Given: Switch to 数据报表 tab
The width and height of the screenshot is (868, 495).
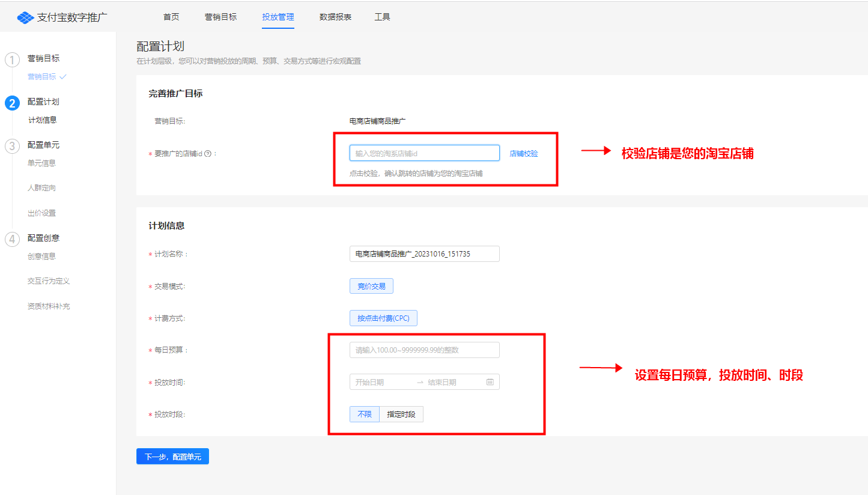Looking at the screenshot, I should pyautogui.click(x=335, y=17).
